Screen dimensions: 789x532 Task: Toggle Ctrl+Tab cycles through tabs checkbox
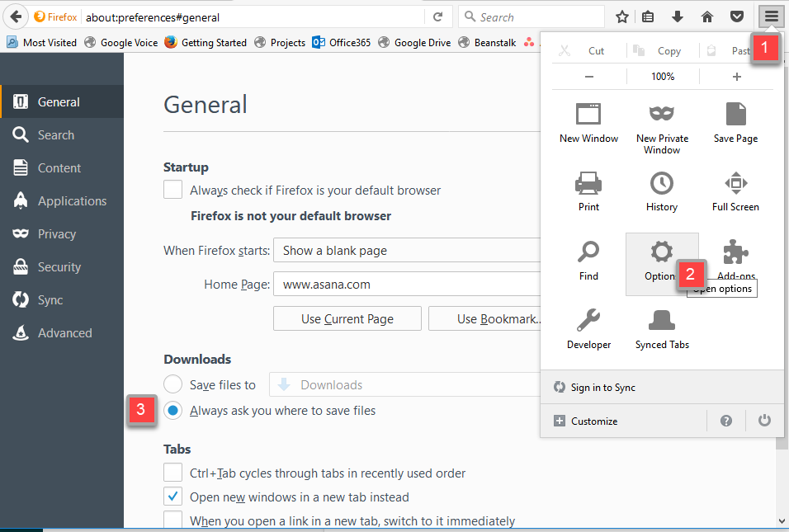[x=173, y=473]
